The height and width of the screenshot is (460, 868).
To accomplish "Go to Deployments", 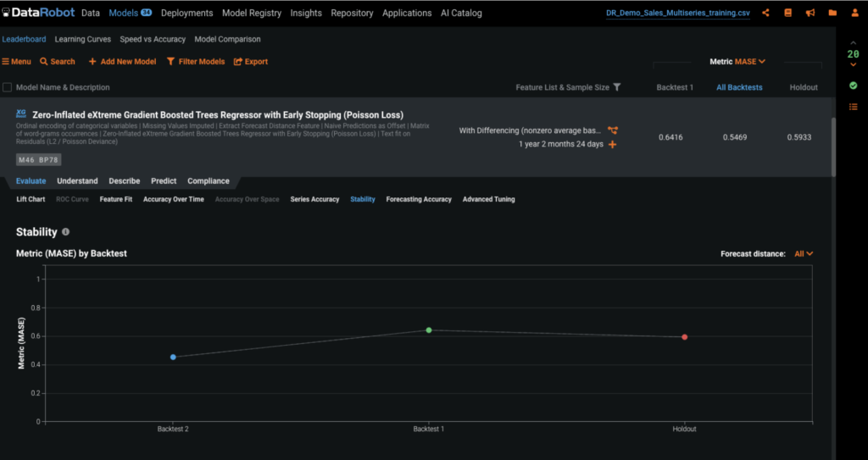I will [186, 13].
